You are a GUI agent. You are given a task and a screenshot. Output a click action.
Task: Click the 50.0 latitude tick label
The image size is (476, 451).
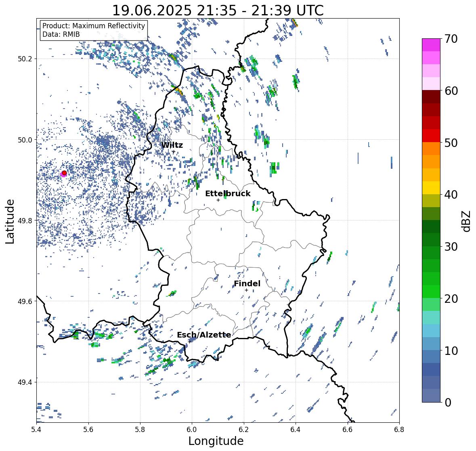pos(25,140)
